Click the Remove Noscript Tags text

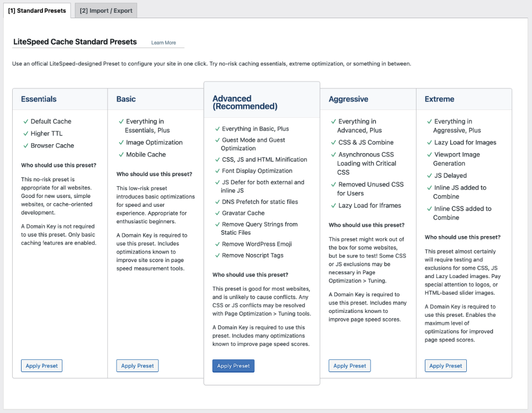pos(252,255)
